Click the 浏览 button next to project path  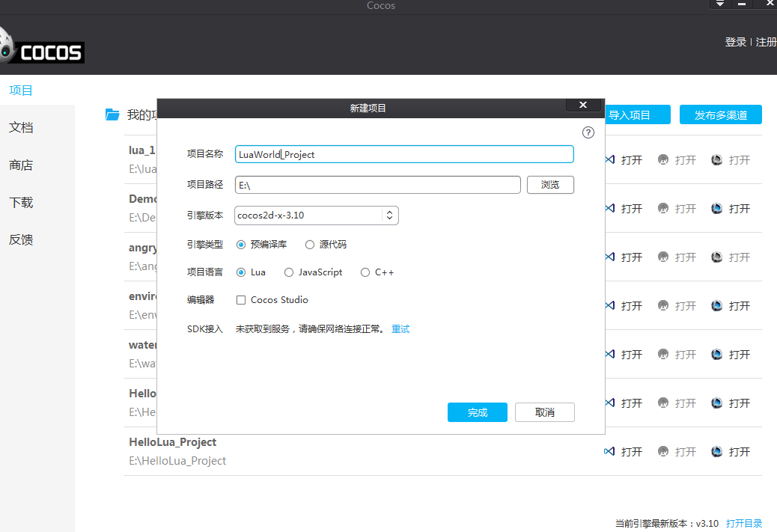point(550,185)
